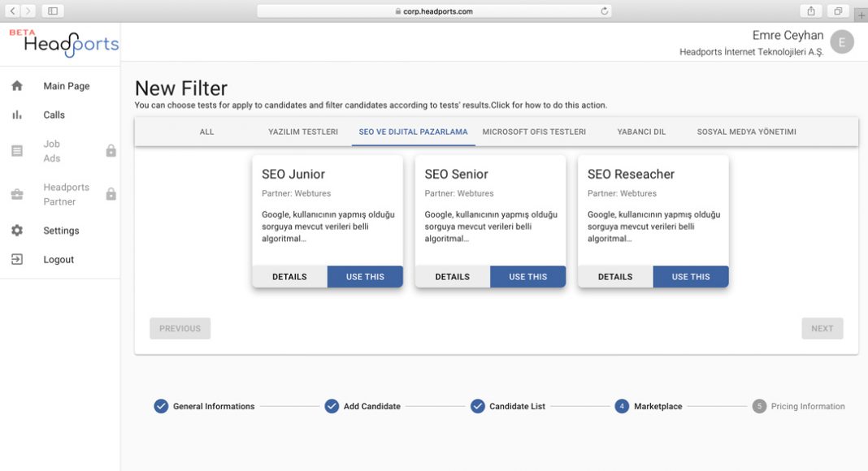Click the Pricing Information step label
The image size is (868, 471).
click(x=808, y=406)
